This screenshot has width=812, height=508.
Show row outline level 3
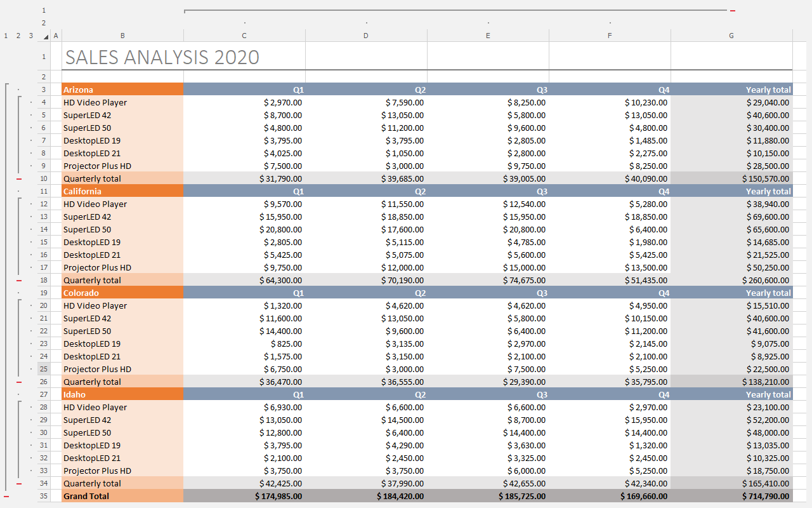[x=30, y=36]
